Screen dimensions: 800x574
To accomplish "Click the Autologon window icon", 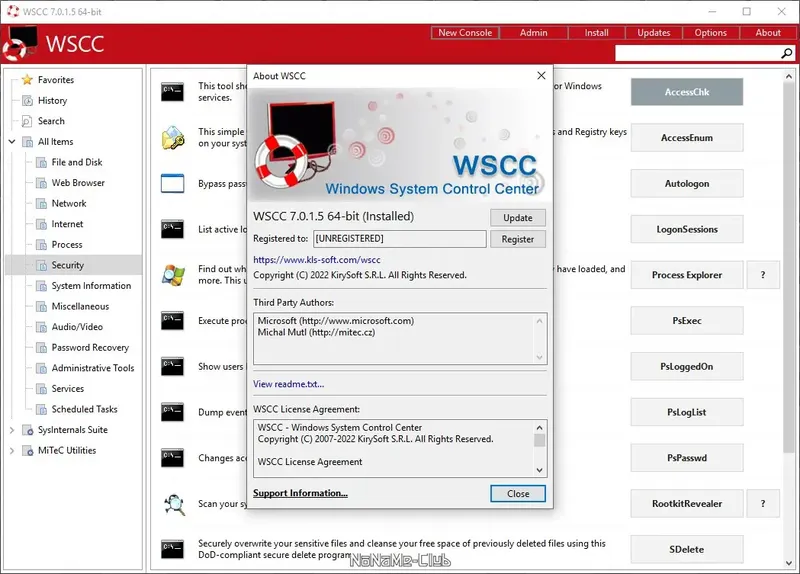I will coord(172,183).
